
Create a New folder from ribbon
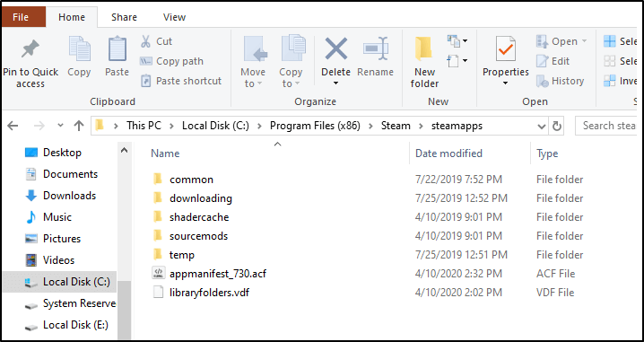(x=424, y=49)
